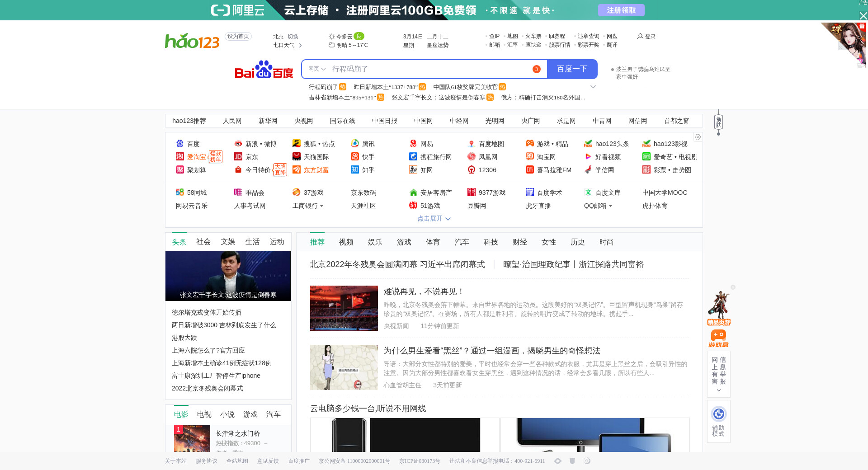Screen dimensions: 868x470
Task: Toggle the 换肤 skin switcher
Action: pos(718,122)
